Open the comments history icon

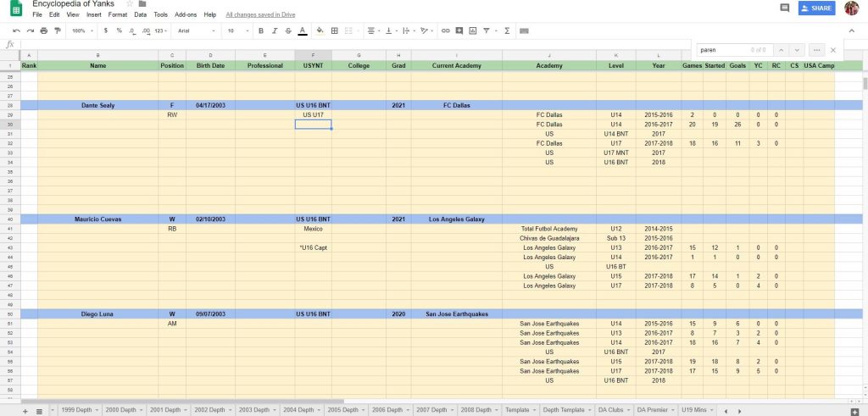(x=784, y=8)
